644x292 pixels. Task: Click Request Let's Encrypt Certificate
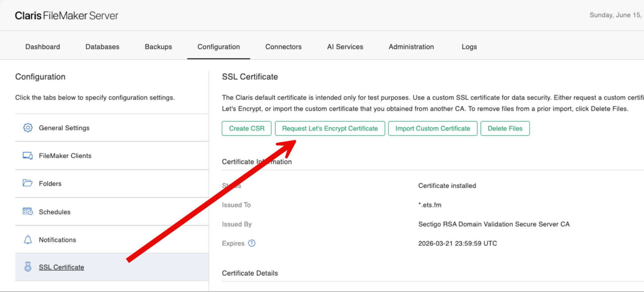pos(330,128)
